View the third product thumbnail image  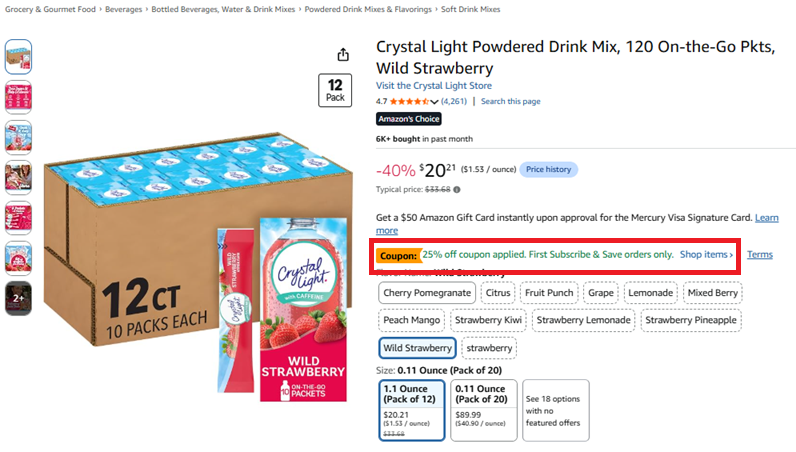pyautogui.click(x=18, y=137)
